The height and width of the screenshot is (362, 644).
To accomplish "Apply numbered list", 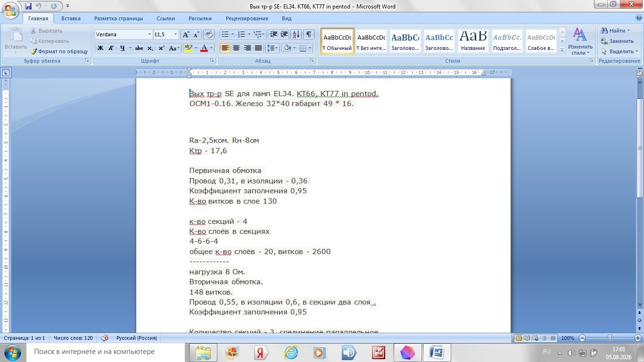I will pos(241,34).
